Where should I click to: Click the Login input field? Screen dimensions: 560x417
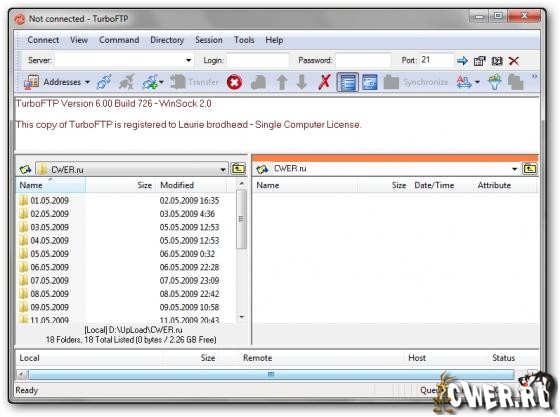[x=258, y=60]
